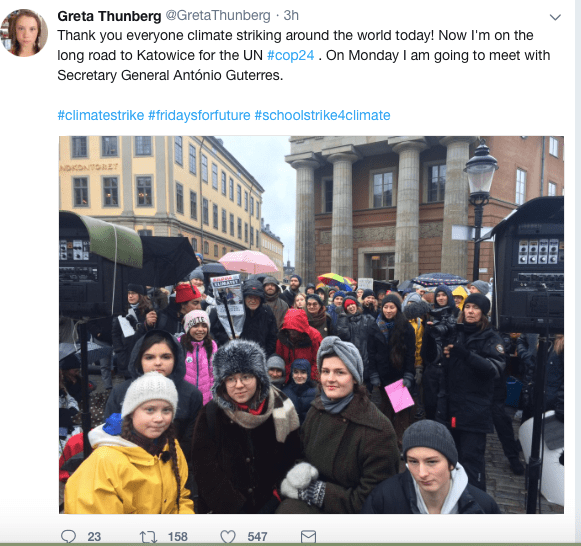Click the 23 replies count
Viewport: 581px width, 546px height.
(x=94, y=537)
